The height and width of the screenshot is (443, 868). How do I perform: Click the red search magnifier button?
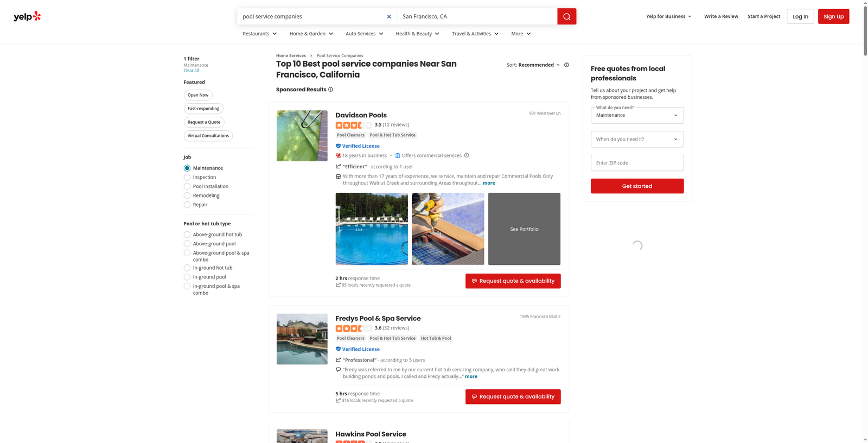tap(566, 16)
